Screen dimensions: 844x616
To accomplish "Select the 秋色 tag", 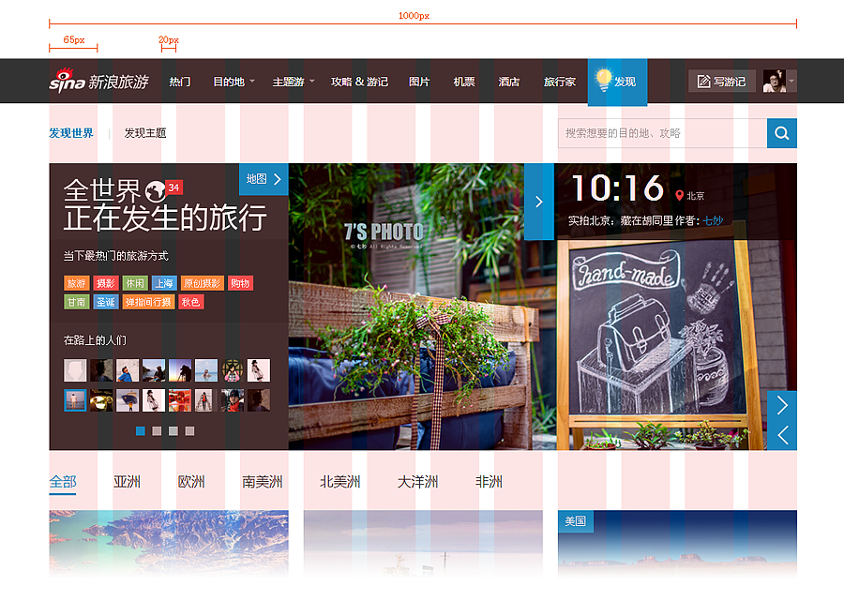I will [190, 302].
